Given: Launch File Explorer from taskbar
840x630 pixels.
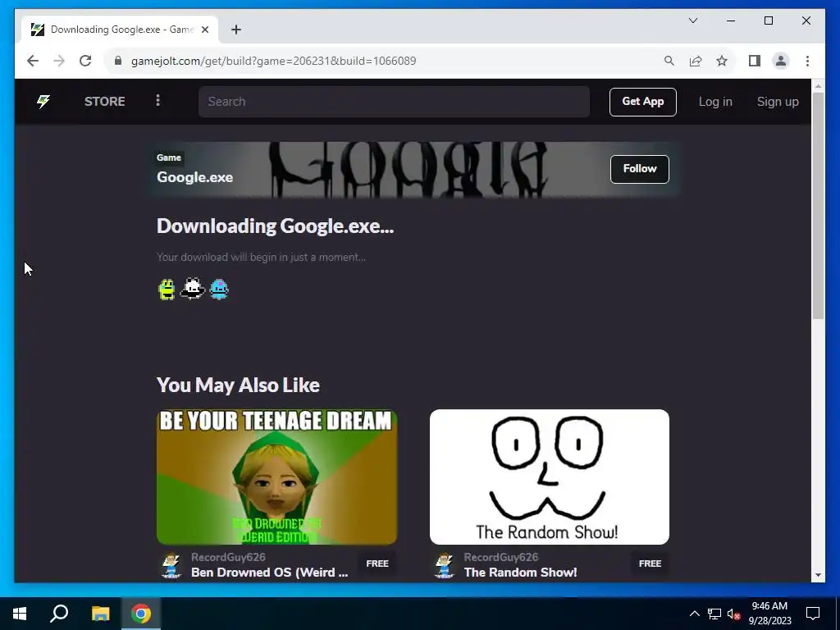Looking at the screenshot, I should 100,614.
